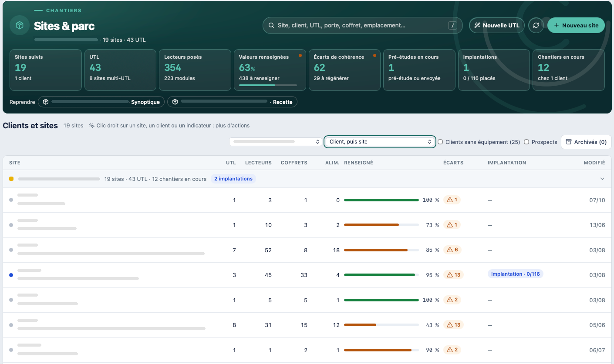Open the warning badge in the 73 % row
This screenshot has height=364, width=614.
click(452, 225)
